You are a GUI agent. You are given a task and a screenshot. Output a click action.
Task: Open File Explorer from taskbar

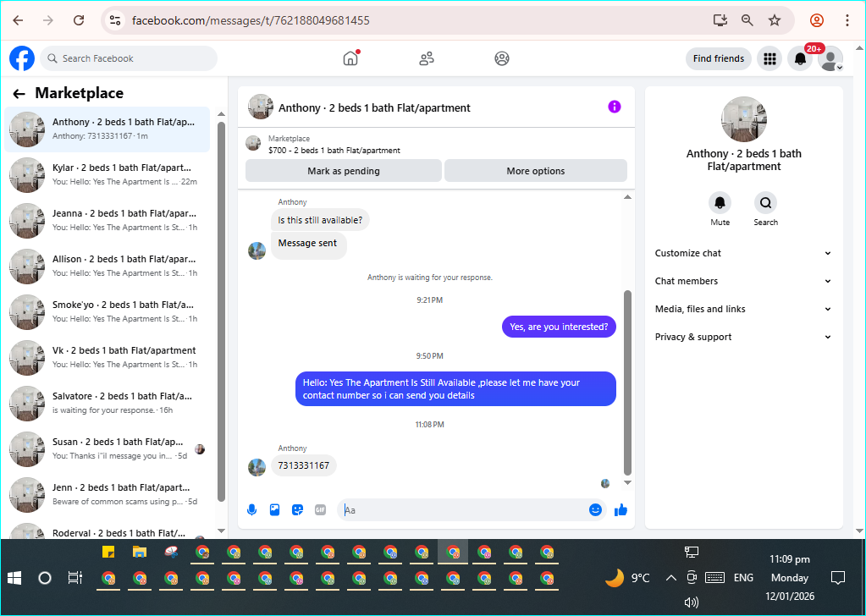click(x=140, y=552)
